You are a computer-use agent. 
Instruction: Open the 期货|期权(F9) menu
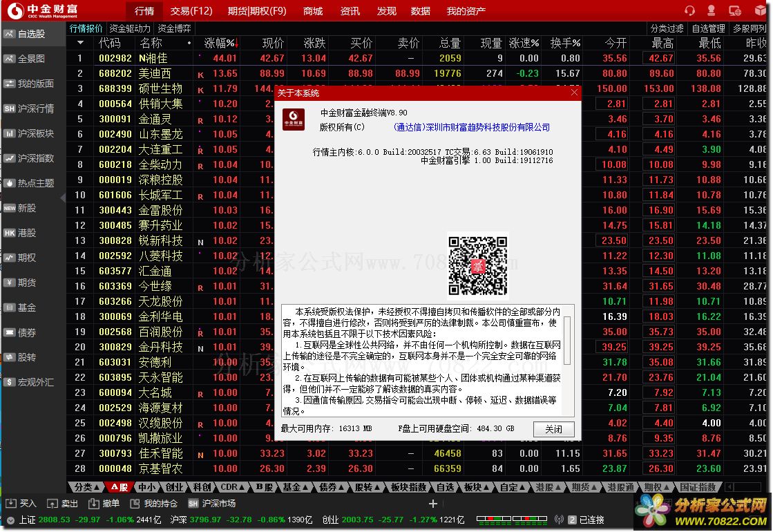(x=258, y=11)
